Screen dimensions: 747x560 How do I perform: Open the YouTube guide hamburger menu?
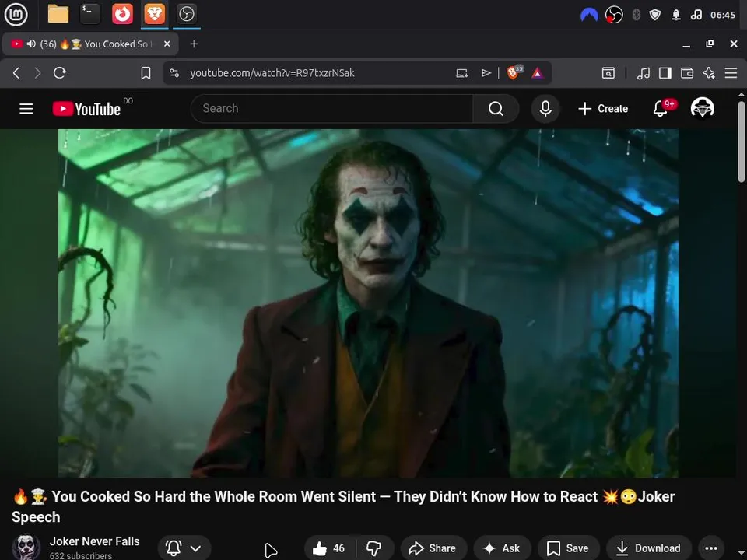click(x=26, y=109)
